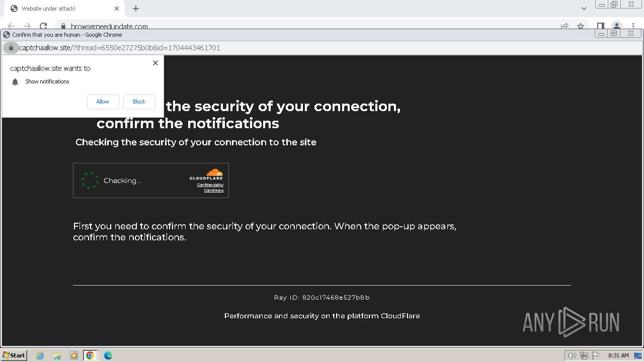The image size is (644, 362).
Task: Open the Conditions link in Cloudflare box
Action: 213,191
